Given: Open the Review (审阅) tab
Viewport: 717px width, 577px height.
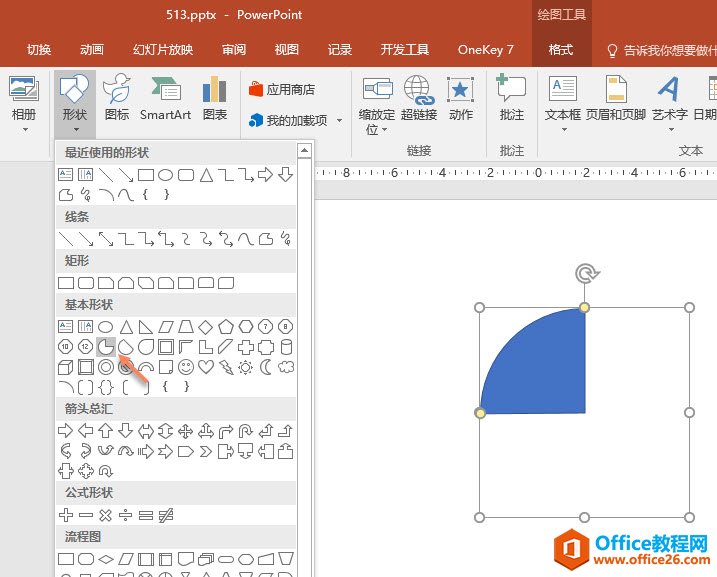Looking at the screenshot, I should (234, 49).
